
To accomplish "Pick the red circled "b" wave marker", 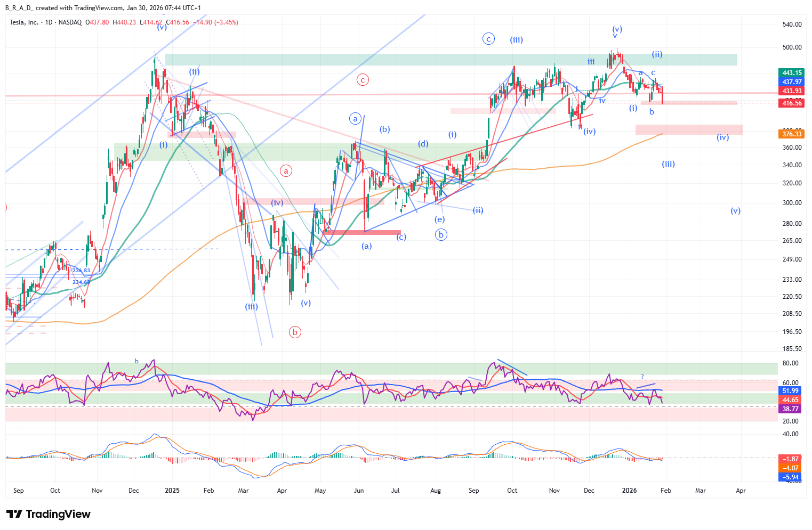I will (x=295, y=332).
